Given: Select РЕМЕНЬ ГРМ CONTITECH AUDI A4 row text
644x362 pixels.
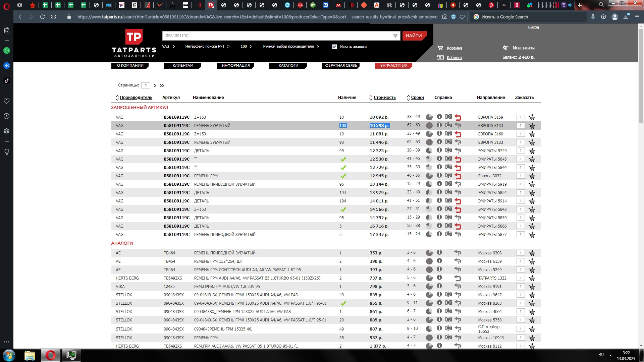Looking at the screenshot, I should click(x=247, y=270).
